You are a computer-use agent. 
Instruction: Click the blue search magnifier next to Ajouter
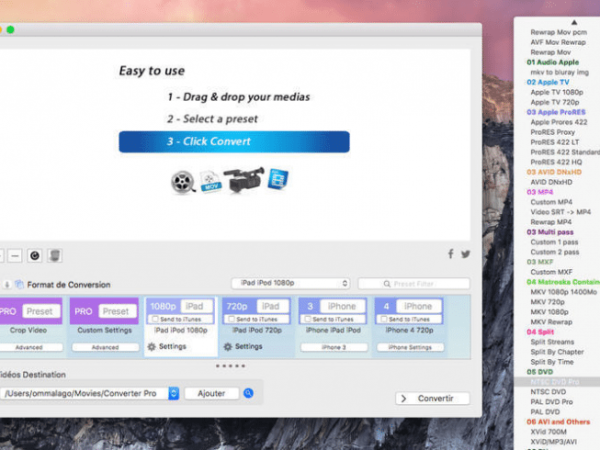pyautogui.click(x=248, y=393)
